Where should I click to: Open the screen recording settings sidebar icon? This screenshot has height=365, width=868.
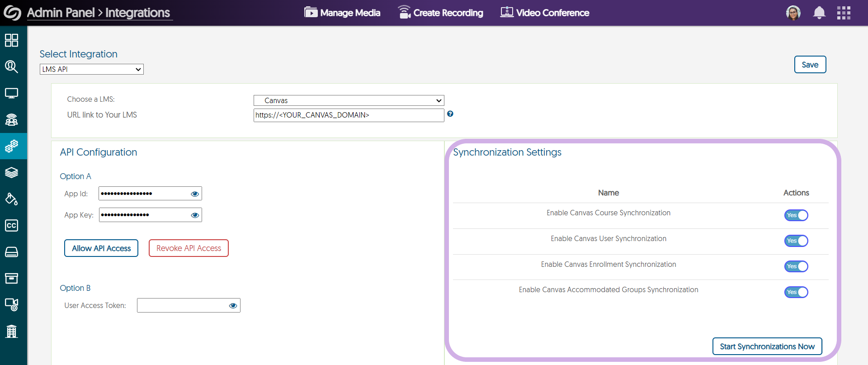[11, 304]
